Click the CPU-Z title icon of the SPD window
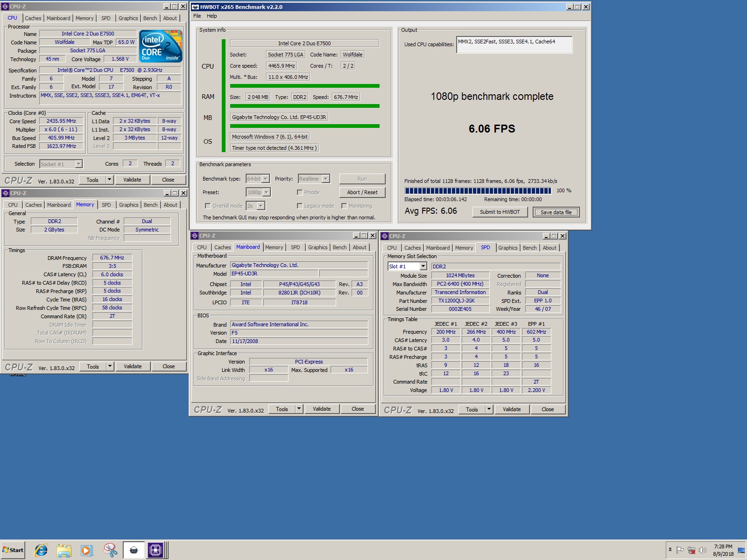This screenshot has width=747, height=560. (385, 236)
